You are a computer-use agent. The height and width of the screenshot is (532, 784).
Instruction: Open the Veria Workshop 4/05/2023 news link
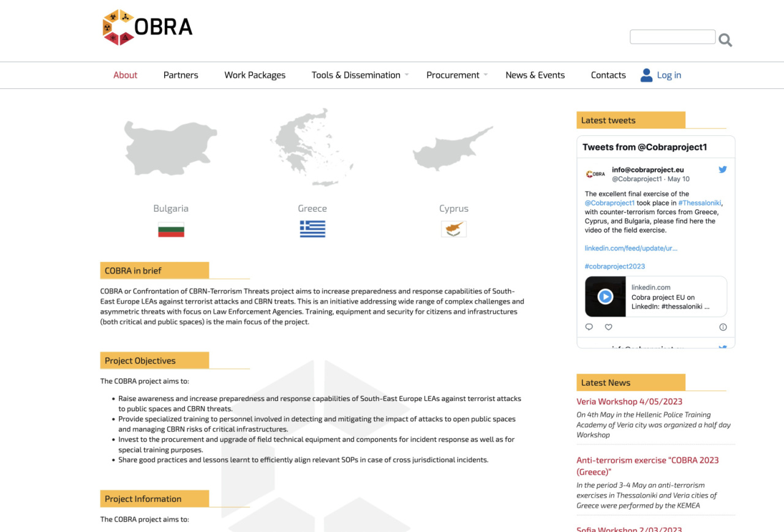629,402
